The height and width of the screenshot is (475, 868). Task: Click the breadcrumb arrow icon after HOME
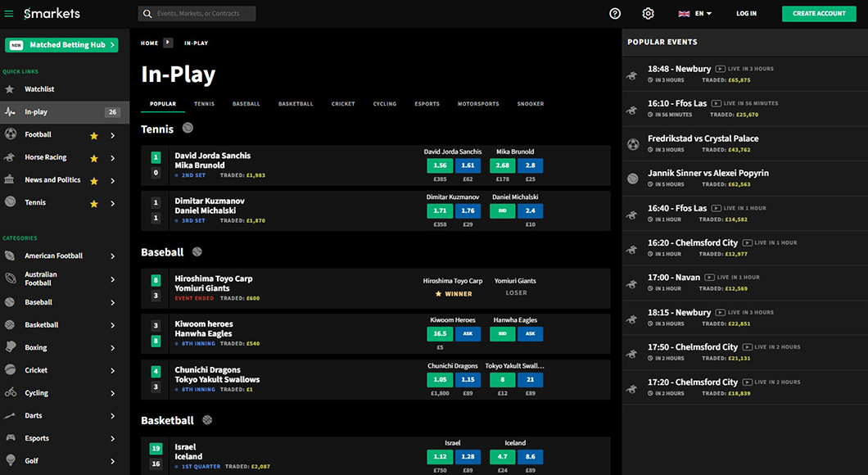pyautogui.click(x=169, y=43)
